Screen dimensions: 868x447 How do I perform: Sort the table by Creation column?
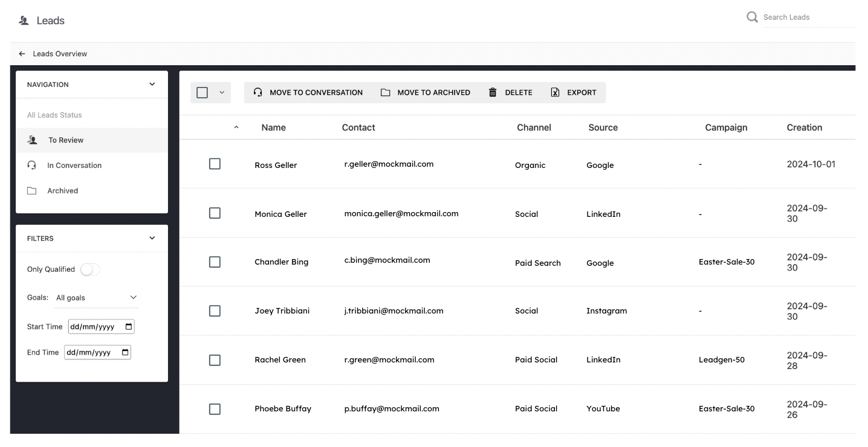(x=804, y=127)
